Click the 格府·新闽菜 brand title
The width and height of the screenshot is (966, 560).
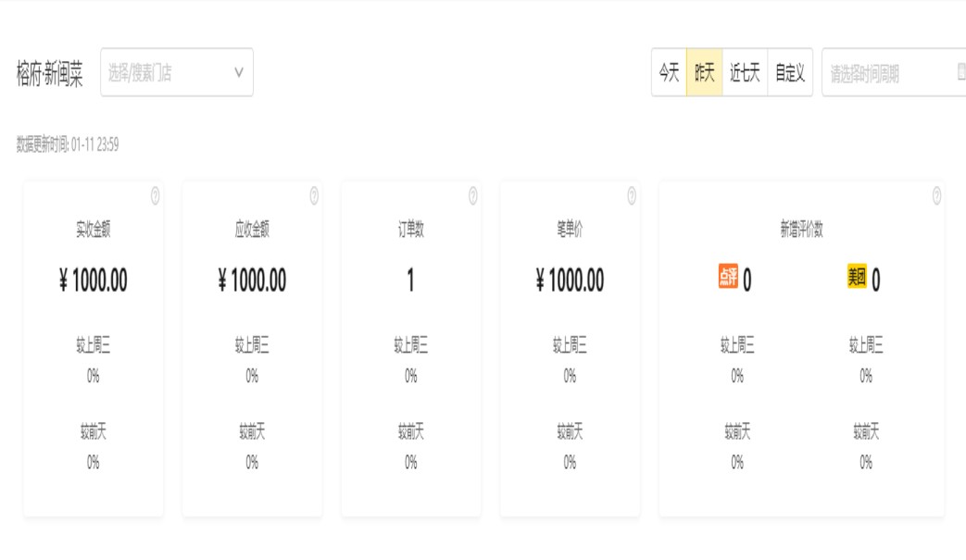[x=49, y=74]
